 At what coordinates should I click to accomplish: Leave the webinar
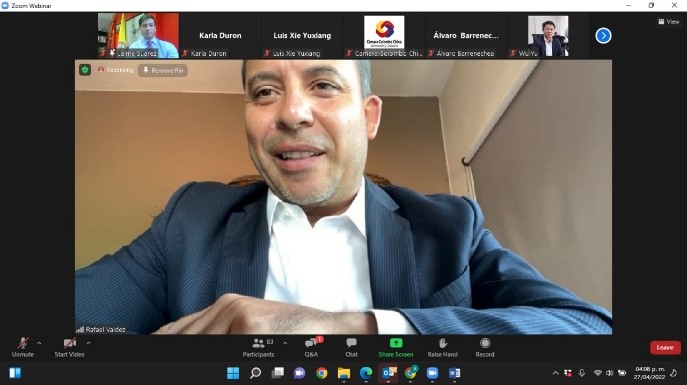pos(665,347)
